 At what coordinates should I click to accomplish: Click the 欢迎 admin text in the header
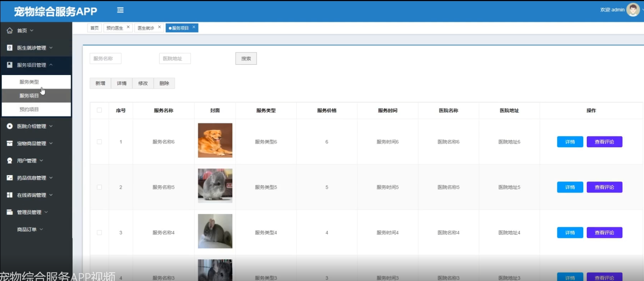612,10
